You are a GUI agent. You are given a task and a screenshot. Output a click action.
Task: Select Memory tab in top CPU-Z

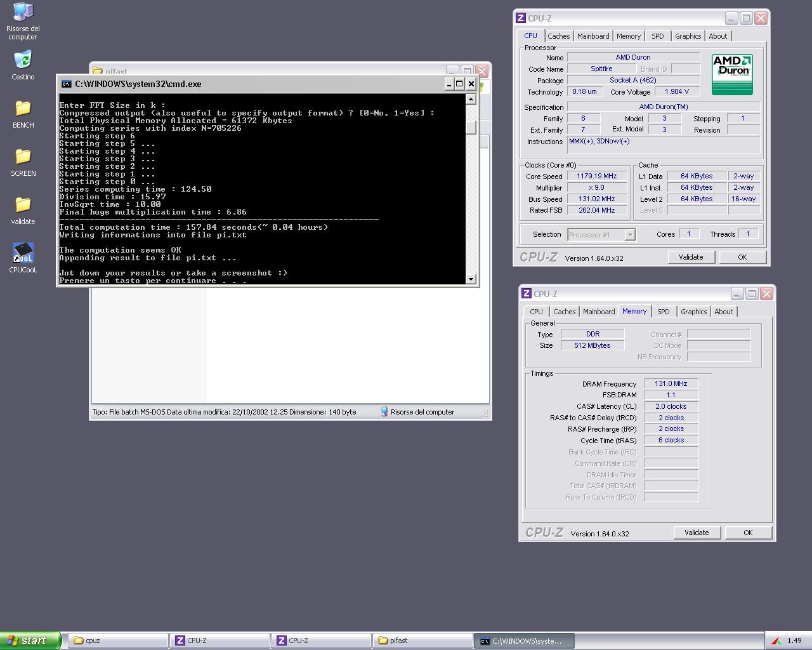tap(629, 36)
